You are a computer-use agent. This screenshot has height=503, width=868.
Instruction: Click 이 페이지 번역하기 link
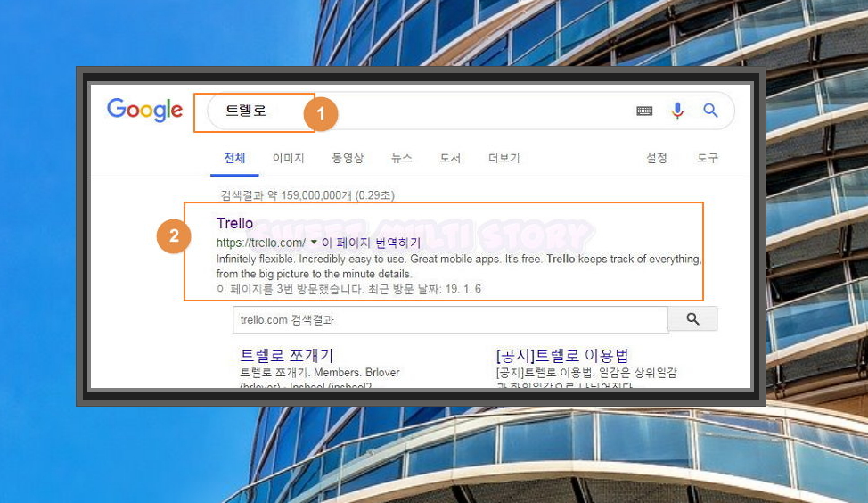tap(372, 243)
